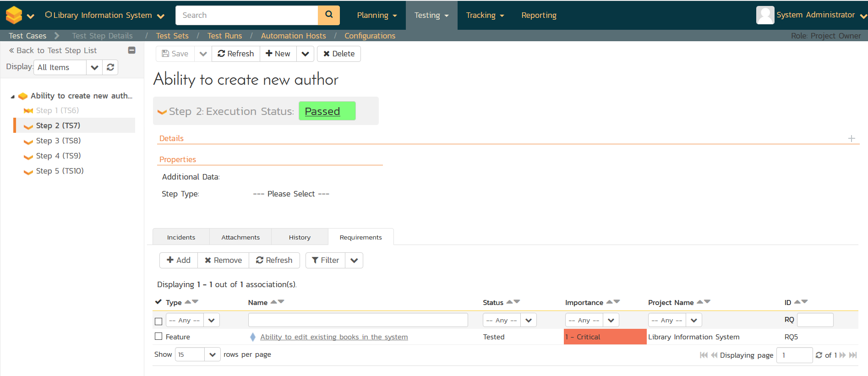868x376 pixels.
Task: Open the requirement link about editing existing books
Action: point(333,337)
